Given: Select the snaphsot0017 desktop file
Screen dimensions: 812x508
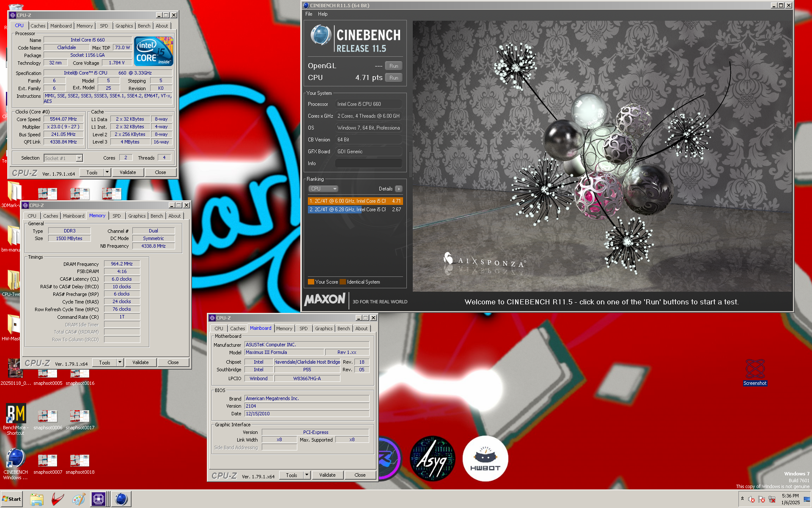Looking at the screenshot, I should tap(80, 420).
